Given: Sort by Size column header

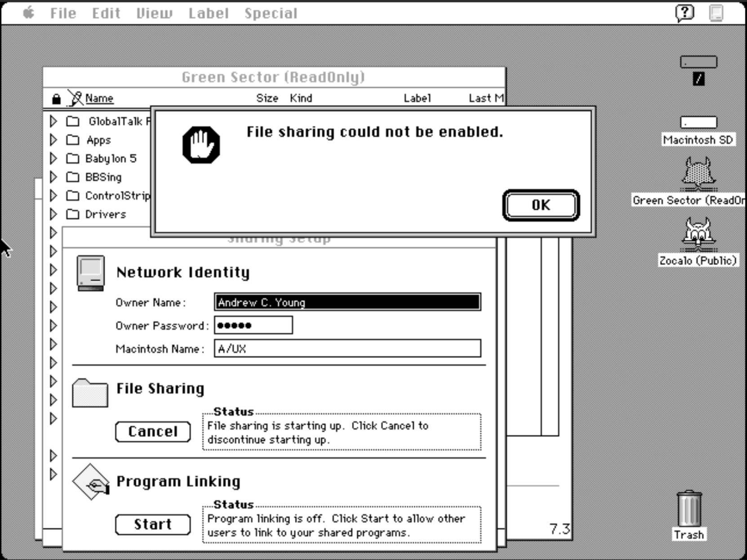Looking at the screenshot, I should pyautogui.click(x=267, y=98).
